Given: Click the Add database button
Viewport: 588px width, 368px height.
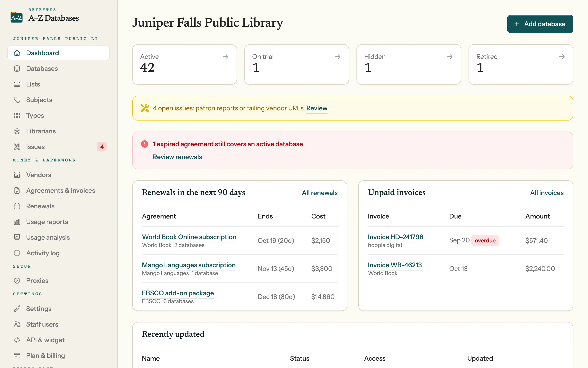Looking at the screenshot, I should tap(540, 24).
